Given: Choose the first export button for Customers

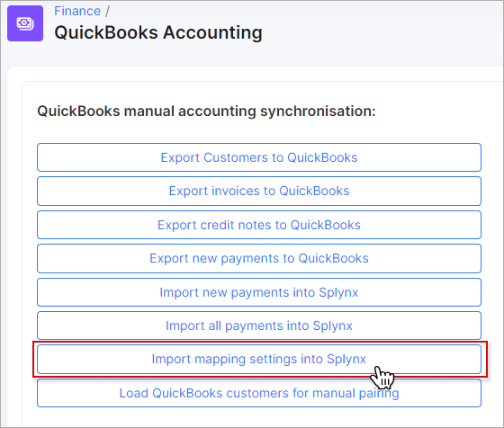Looking at the screenshot, I should [259, 157].
